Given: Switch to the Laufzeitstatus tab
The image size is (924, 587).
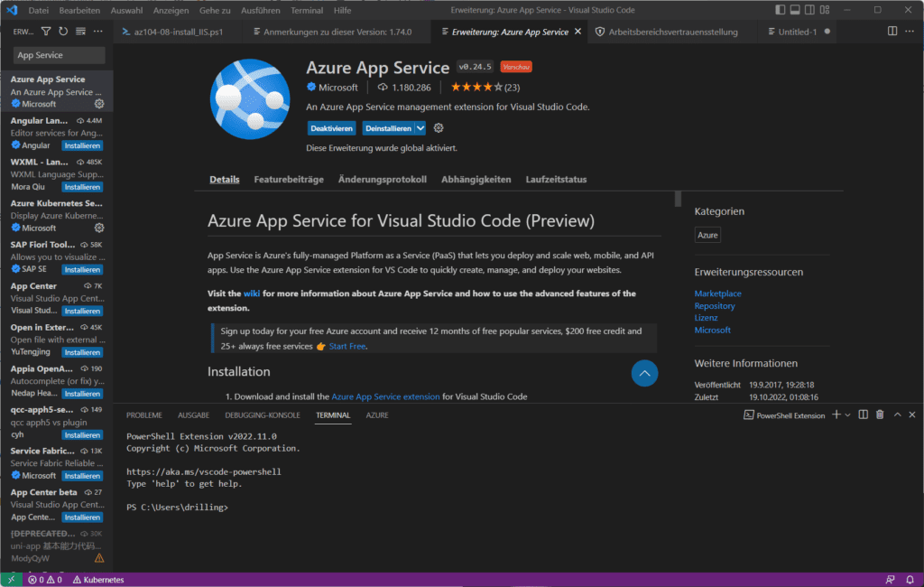Looking at the screenshot, I should (x=556, y=180).
